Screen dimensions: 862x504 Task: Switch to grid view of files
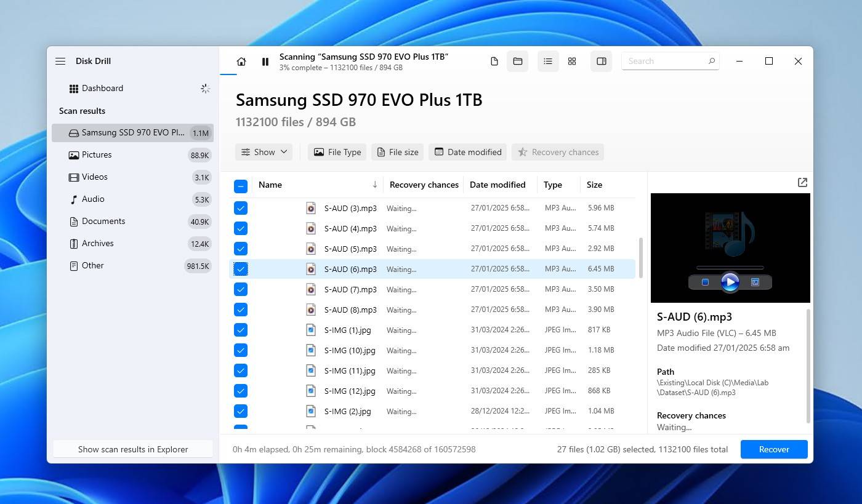pos(572,62)
